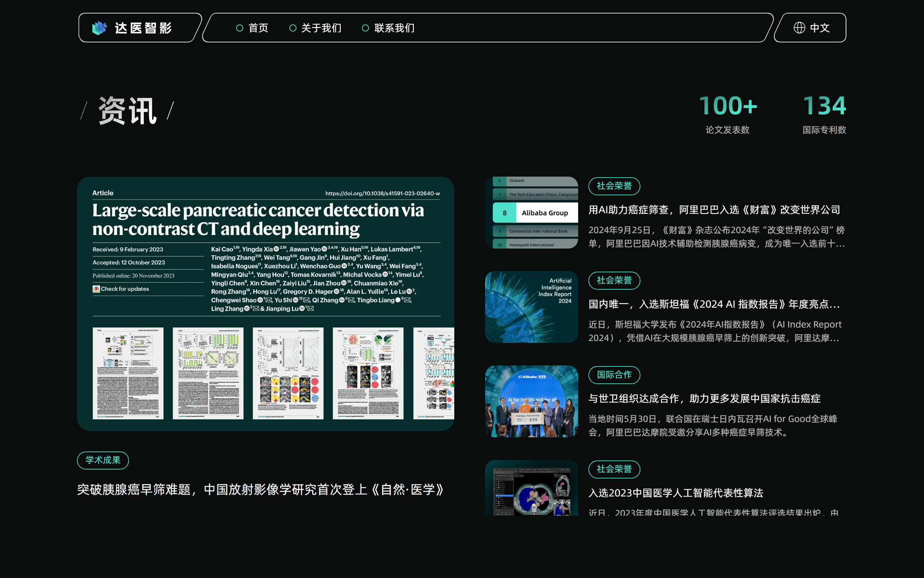Click the 国际专利数 label

824,130
